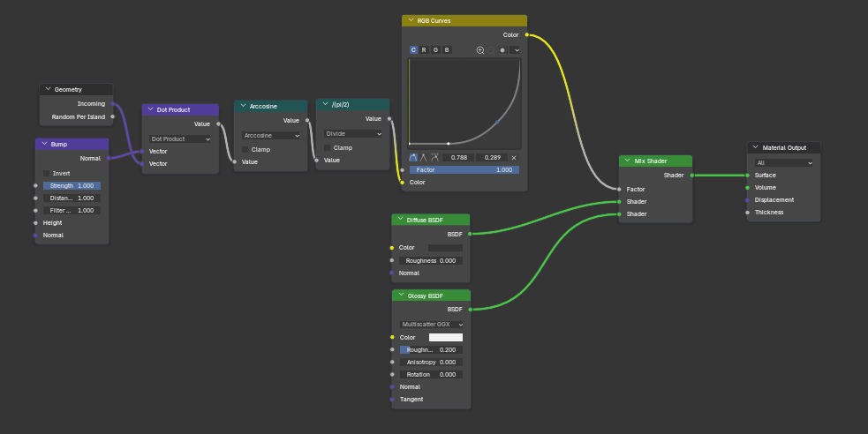Delete the selected curve point with X
Image resolution: width=868 pixels, height=434 pixels.
[x=514, y=158]
